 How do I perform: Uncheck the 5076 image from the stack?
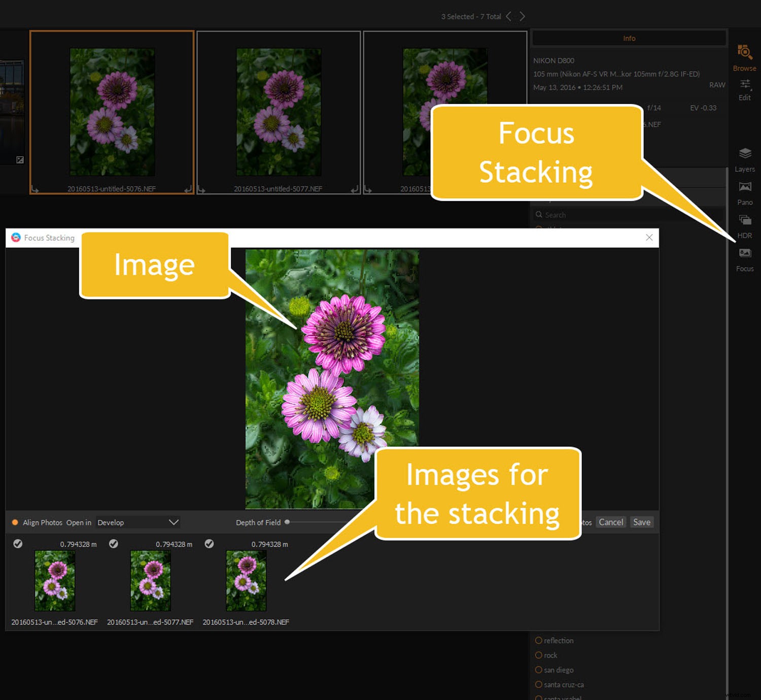pyautogui.click(x=18, y=544)
